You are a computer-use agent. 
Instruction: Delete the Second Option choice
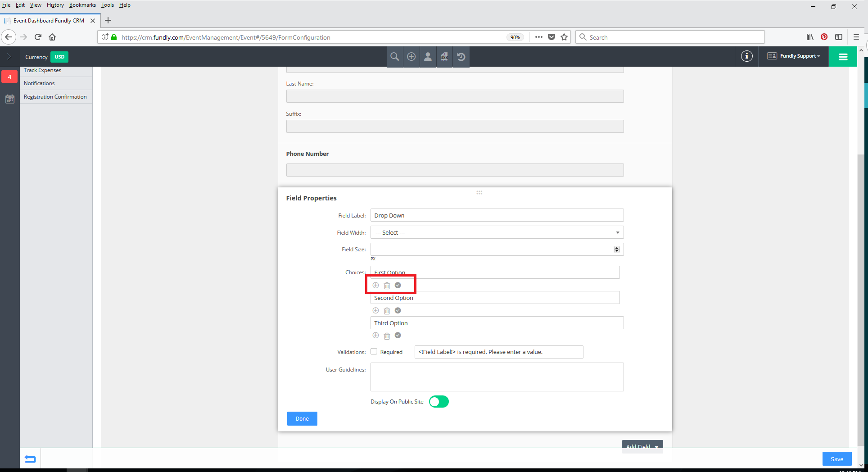click(387, 311)
